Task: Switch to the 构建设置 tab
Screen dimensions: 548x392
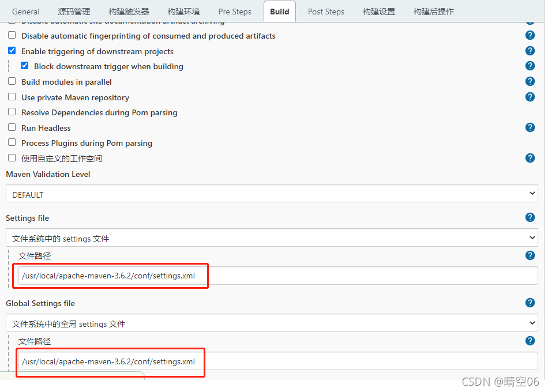Action: [379, 12]
